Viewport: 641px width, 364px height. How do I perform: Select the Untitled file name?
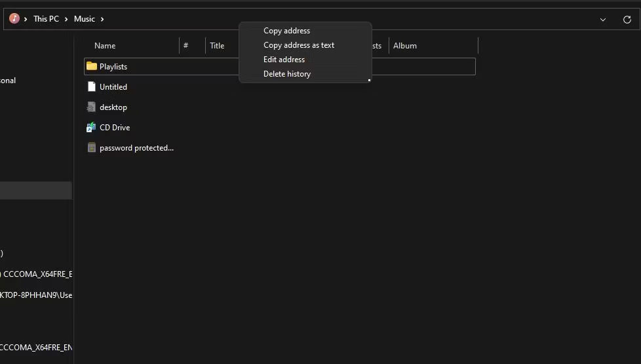(x=113, y=87)
